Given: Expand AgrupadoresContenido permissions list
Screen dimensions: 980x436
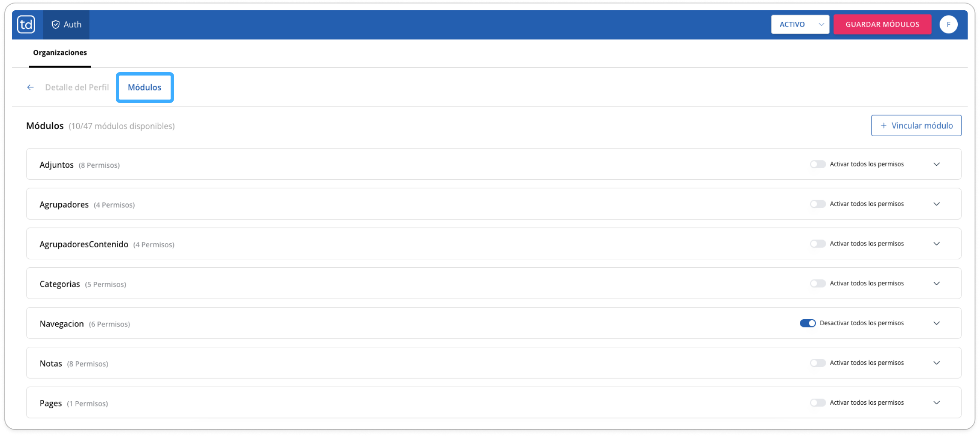Looking at the screenshot, I should point(937,244).
